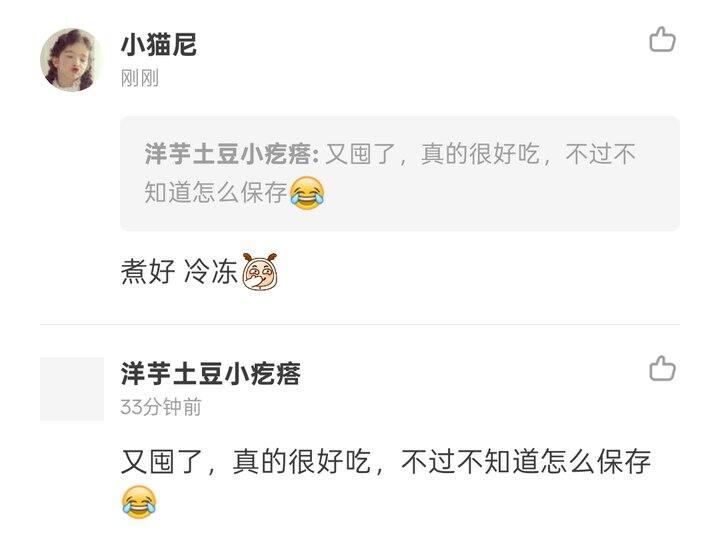Tap the 33分钟前 timestamp
The height and width of the screenshot is (543, 720).
(161, 407)
